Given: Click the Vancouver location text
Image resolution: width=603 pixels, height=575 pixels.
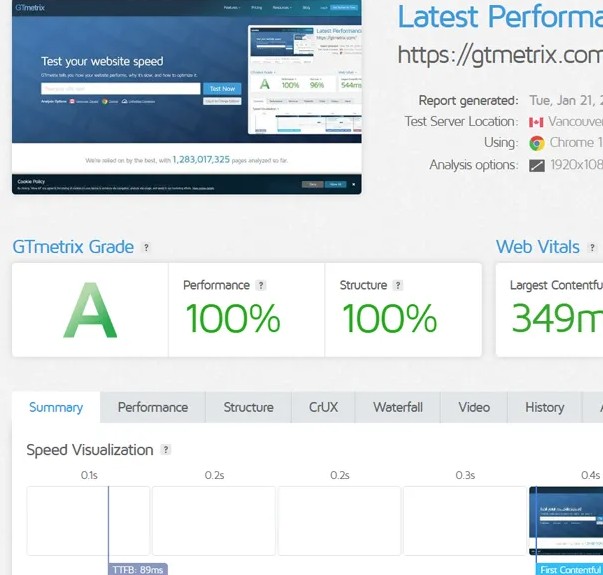Looking at the screenshot, I should click(575, 122).
